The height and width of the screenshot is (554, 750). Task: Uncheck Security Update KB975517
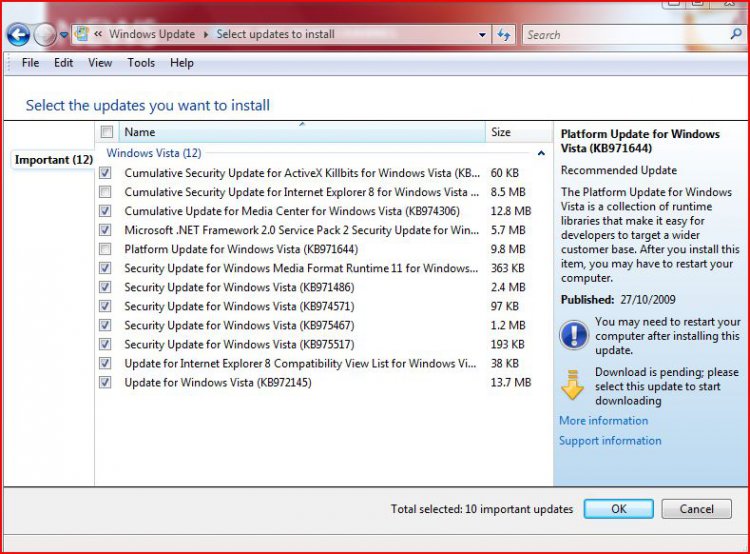coord(105,344)
